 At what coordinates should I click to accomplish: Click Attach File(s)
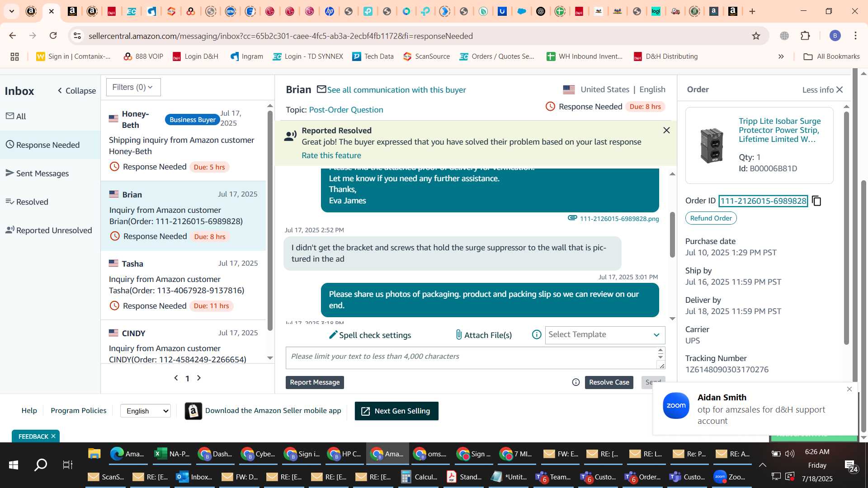pyautogui.click(x=483, y=335)
